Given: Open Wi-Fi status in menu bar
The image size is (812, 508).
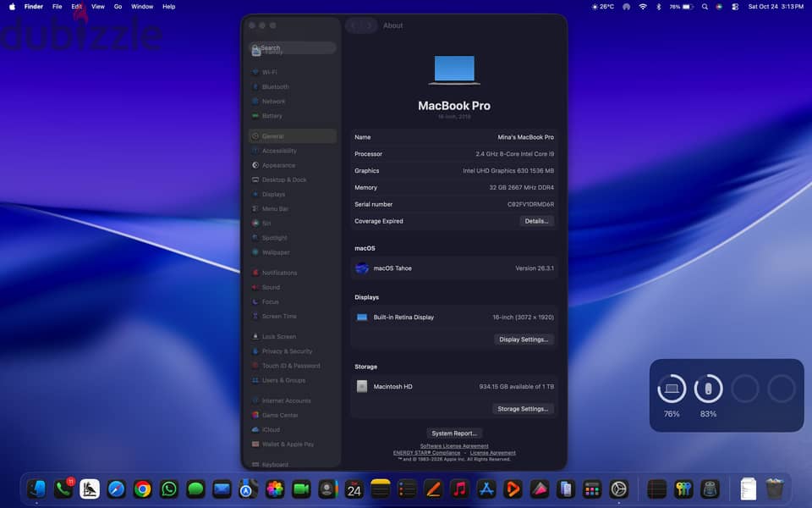Looking at the screenshot, I should click(643, 7).
